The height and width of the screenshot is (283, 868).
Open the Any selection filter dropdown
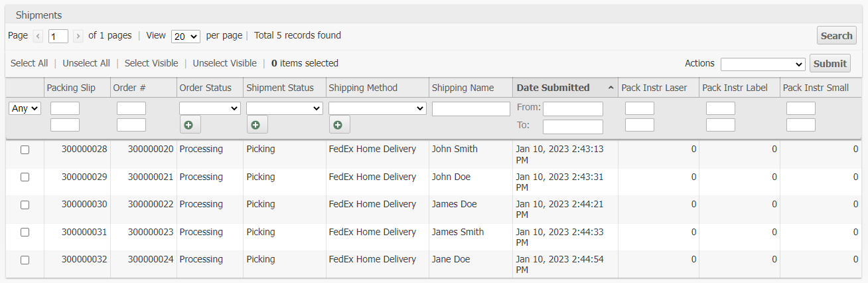coord(25,108)
